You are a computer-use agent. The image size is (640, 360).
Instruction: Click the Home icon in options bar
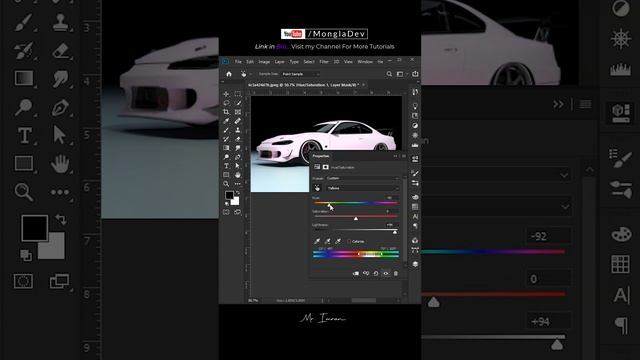229,74
